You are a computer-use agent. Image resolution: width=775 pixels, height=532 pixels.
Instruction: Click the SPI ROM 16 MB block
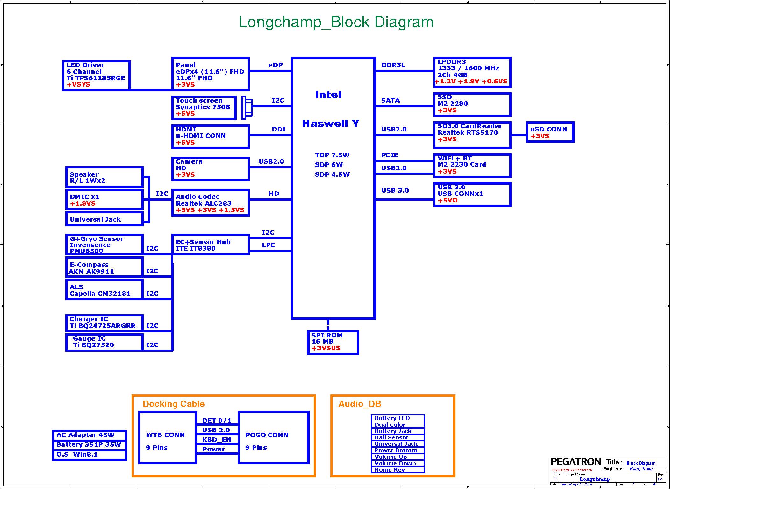pos(333,342)
